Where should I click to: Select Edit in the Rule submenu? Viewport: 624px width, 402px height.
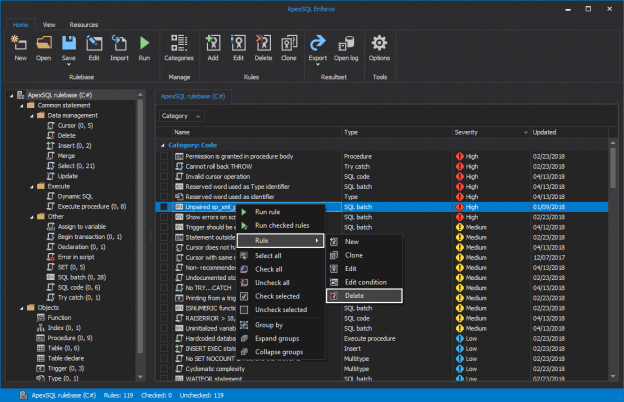point(364,269)
